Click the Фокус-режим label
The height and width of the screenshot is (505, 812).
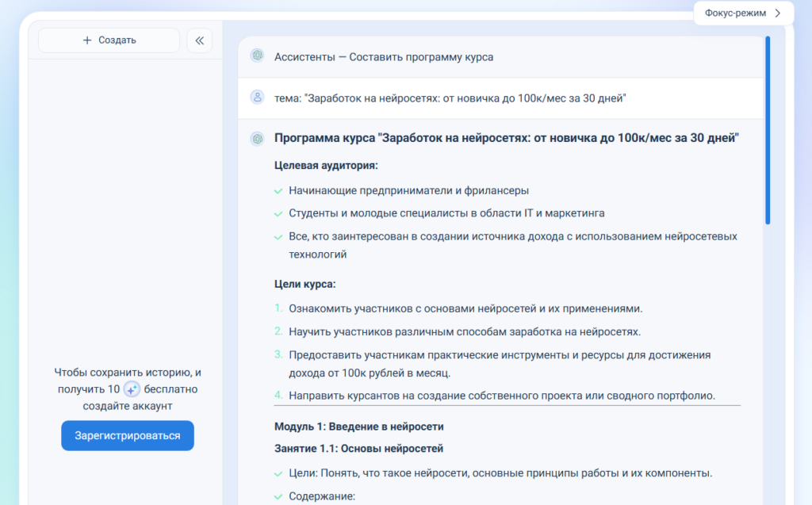pyautogui.click(x=735, y=13)
